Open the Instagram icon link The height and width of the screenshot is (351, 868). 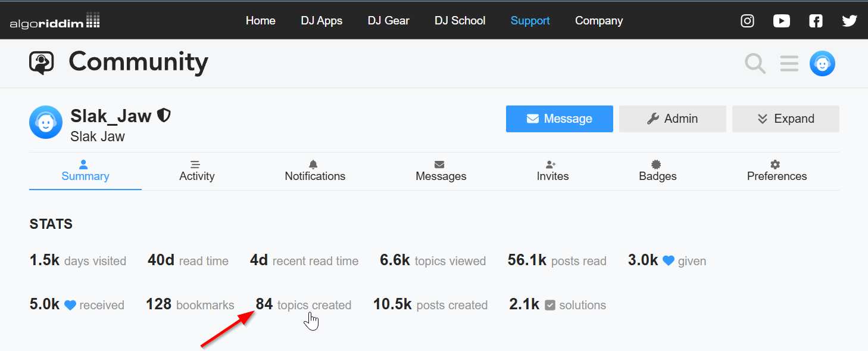747,21
